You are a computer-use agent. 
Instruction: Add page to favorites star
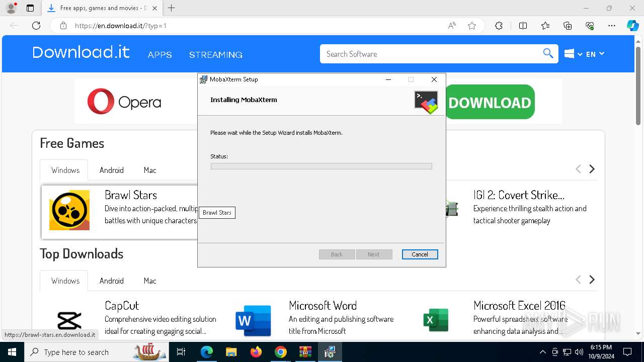pos(472,26)
